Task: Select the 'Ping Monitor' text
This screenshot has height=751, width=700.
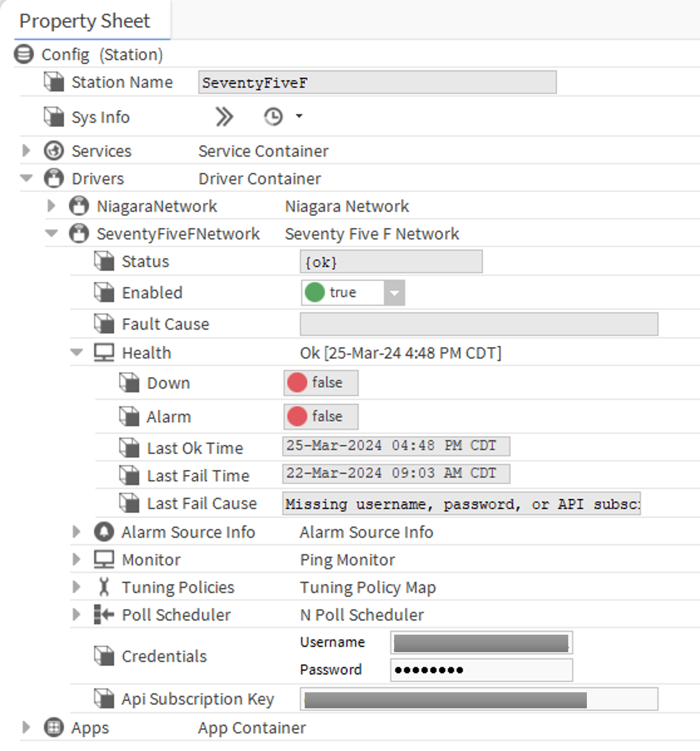Action: pos(347,560)
